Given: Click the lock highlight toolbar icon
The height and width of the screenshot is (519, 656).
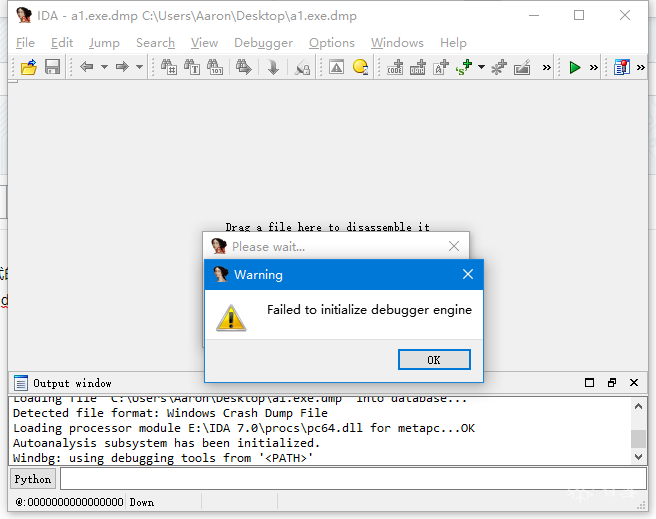Looking at the screenshot, I should point(302,67).
